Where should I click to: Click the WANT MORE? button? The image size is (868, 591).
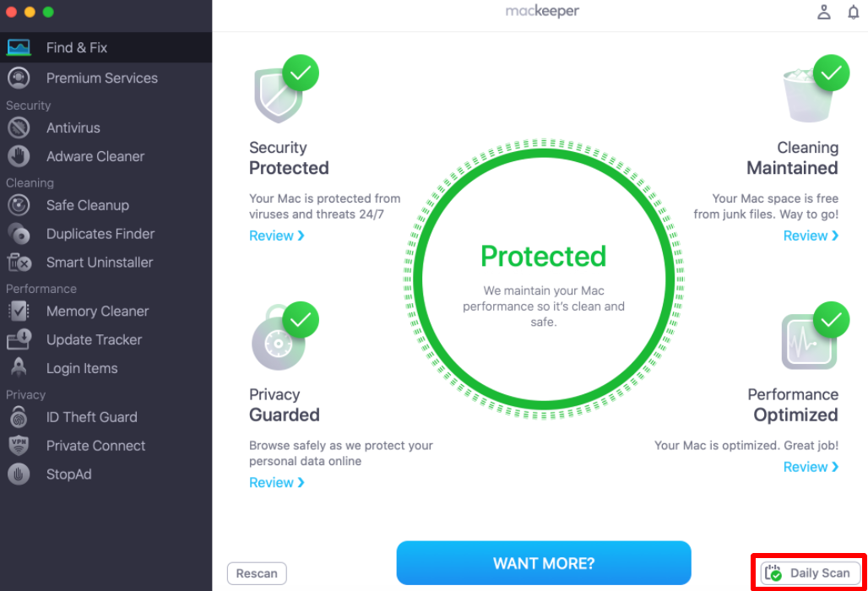tap(544, 563)
